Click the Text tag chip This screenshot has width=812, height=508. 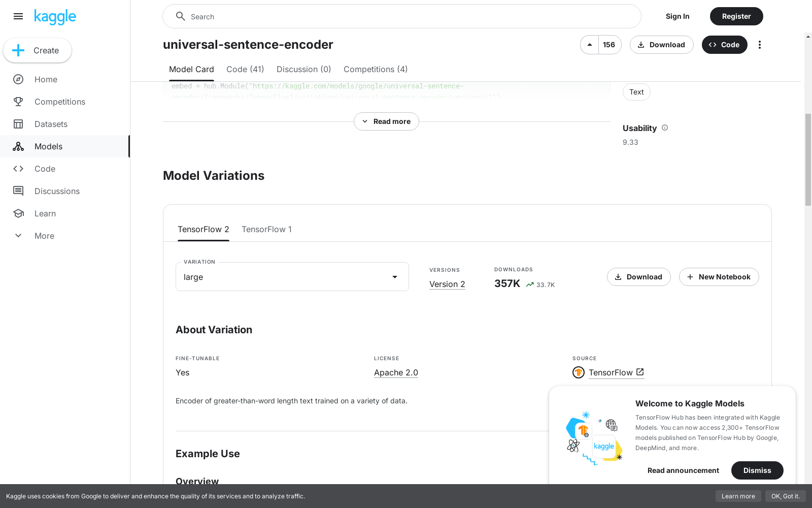click(x=636, y=92)
